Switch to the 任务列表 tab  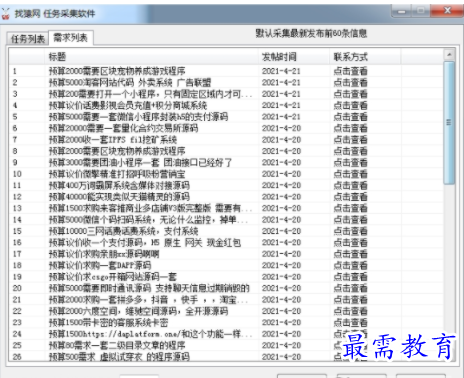pyautogui.click(x=28, y=39)
